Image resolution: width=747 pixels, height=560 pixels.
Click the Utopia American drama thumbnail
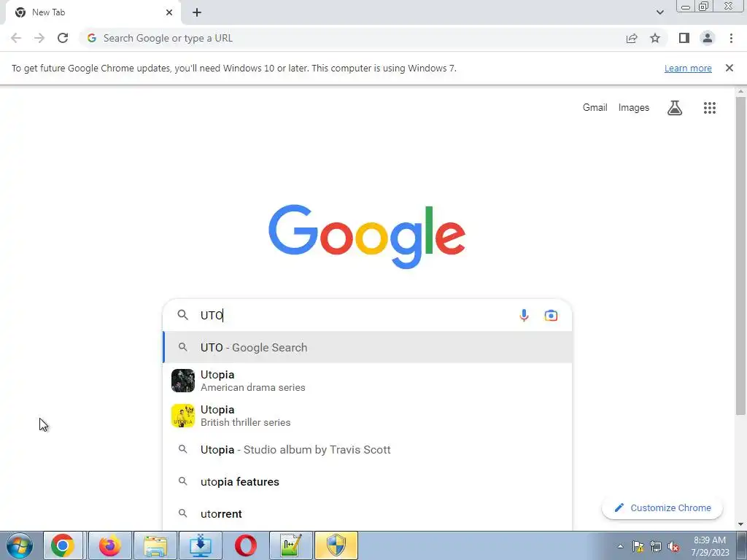point(183,381)
